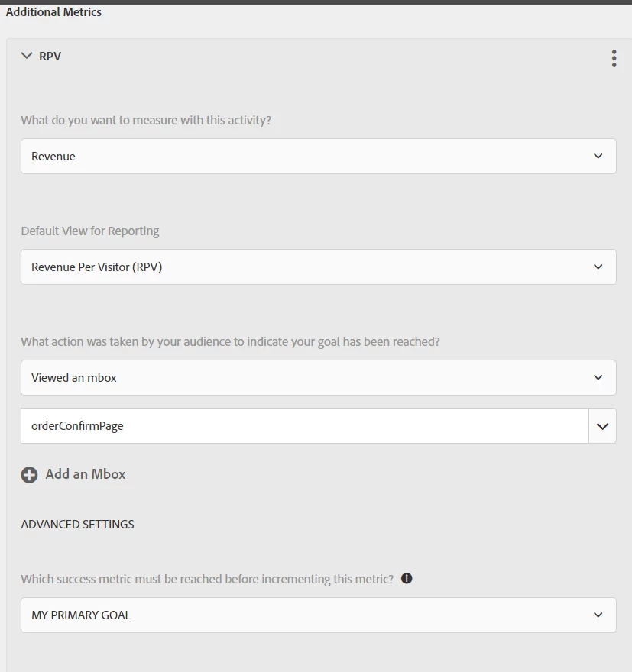Click the chevron in Revenue Per Visitor dropdown

click(x=598, y=267)
